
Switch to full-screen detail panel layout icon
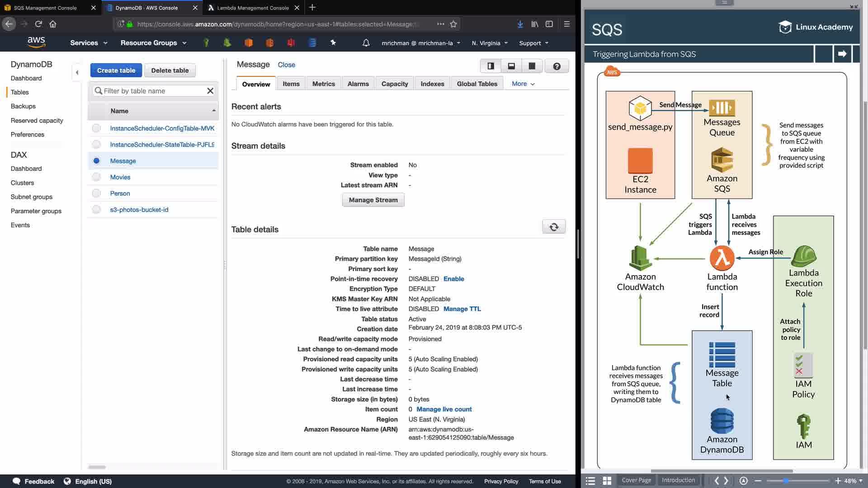click(532, 66)
